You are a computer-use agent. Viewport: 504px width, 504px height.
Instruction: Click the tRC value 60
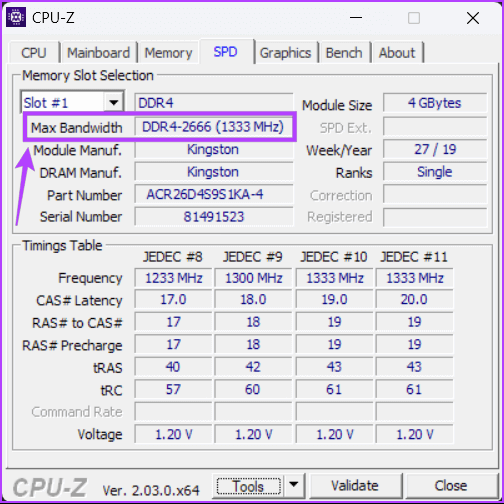click(254, 389)
